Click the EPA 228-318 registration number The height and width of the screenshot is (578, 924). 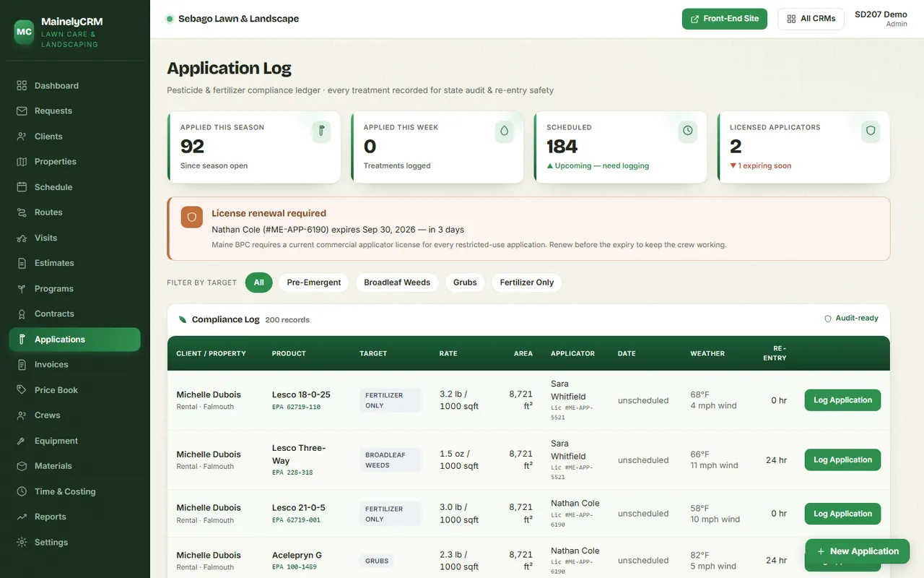click(x=292, y=473)
